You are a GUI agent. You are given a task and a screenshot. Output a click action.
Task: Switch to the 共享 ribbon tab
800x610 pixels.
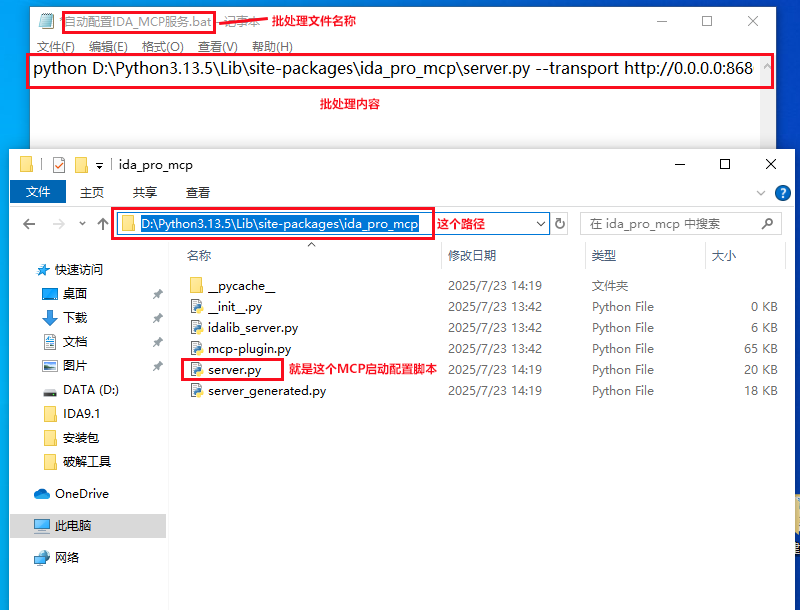145,192
